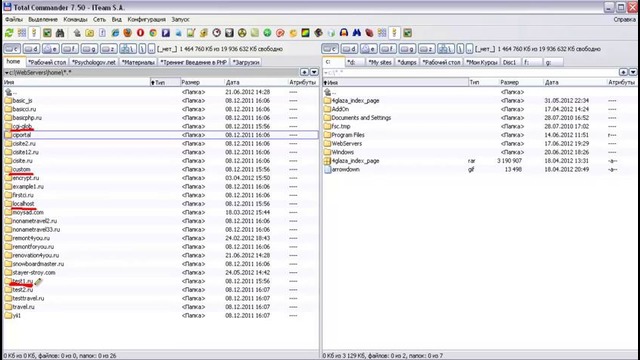Viewport: 640px width, 360px height.
Task: Open right panel directory hotlist button
Action: tap(623, 72)
